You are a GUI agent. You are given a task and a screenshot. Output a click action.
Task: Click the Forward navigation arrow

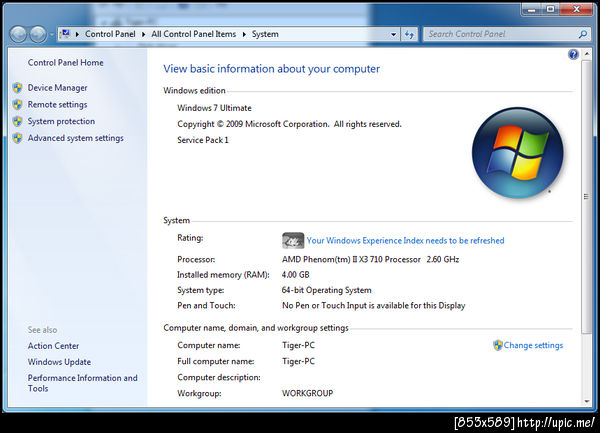pos(38,34)
